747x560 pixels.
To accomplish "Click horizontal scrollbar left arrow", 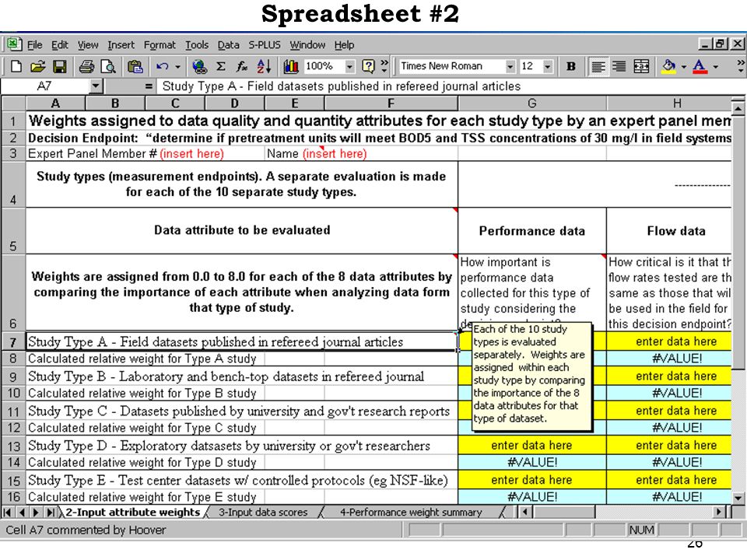I will pos(525,513).
